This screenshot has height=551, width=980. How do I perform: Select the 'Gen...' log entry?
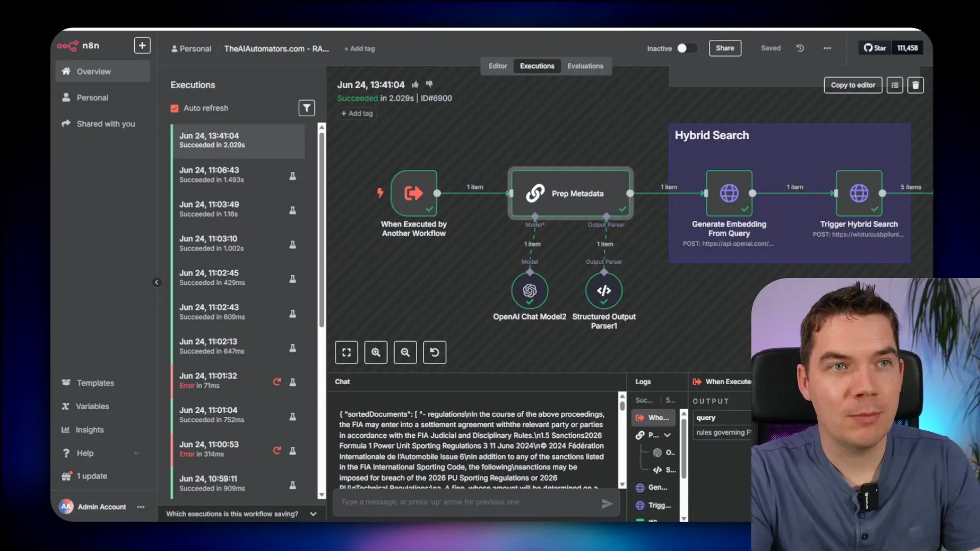653,487
